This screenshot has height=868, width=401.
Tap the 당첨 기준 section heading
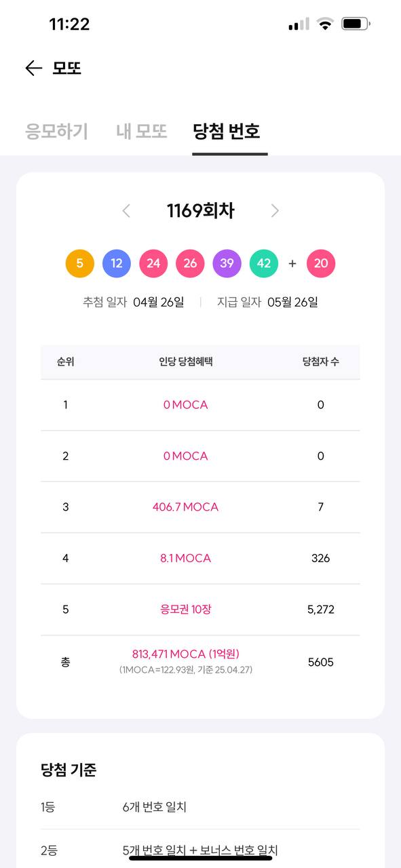click(69, 770)
